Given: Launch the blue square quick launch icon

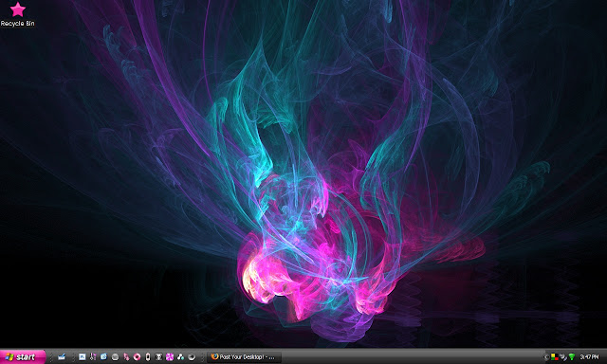Looking at the screenshot, I should (x=83, y=356).
